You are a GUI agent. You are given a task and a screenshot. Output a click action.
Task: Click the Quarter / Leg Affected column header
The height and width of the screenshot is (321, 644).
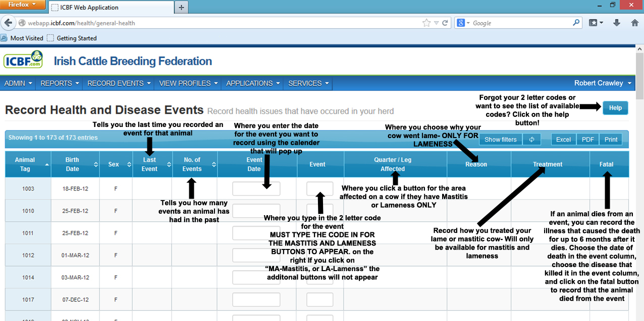pos(395,164)
